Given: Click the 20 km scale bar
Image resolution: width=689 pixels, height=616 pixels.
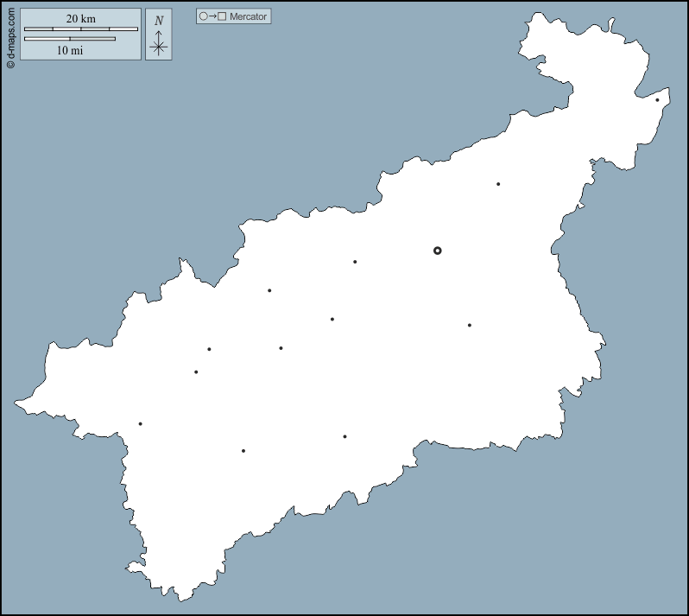Looking at the screenshot, I should (x=80, y=29).
